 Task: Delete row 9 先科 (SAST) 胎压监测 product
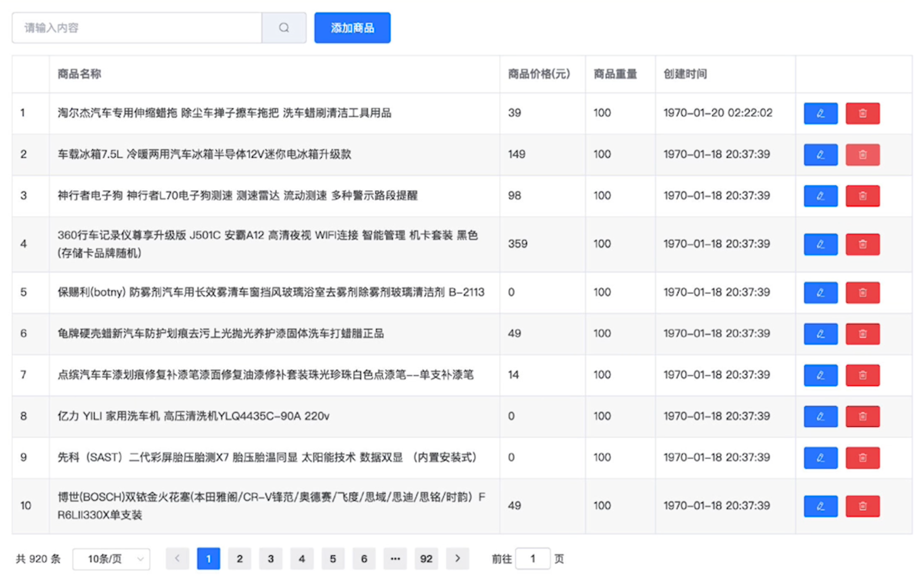[x=863, y=458]
